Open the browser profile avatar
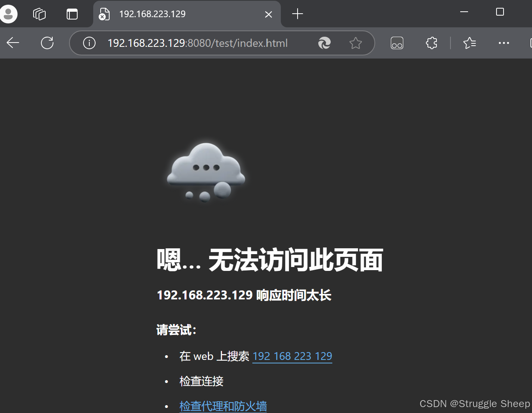Screen dimensions: 532x413 pyautogui.click(x=8, y=14)
